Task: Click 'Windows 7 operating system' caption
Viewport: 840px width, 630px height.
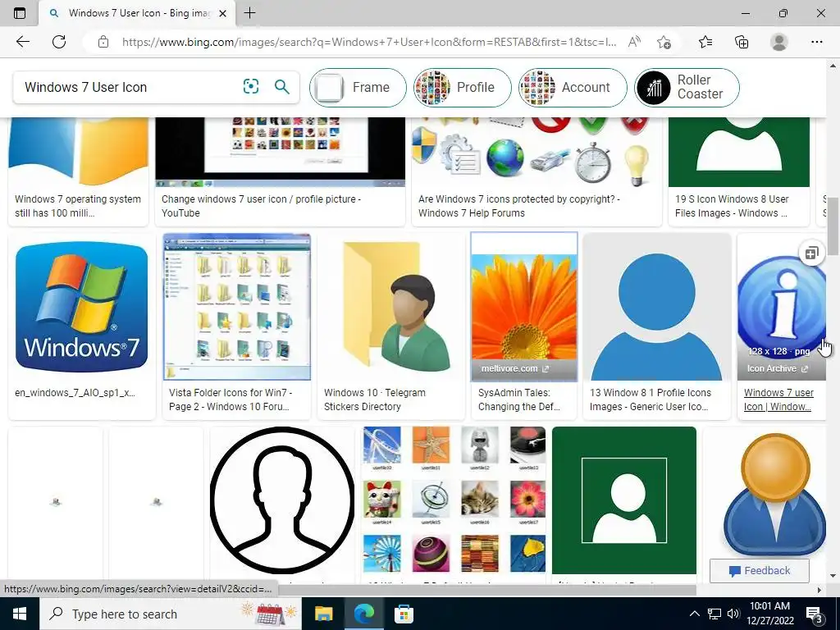Action: click(x=78, y=206)
